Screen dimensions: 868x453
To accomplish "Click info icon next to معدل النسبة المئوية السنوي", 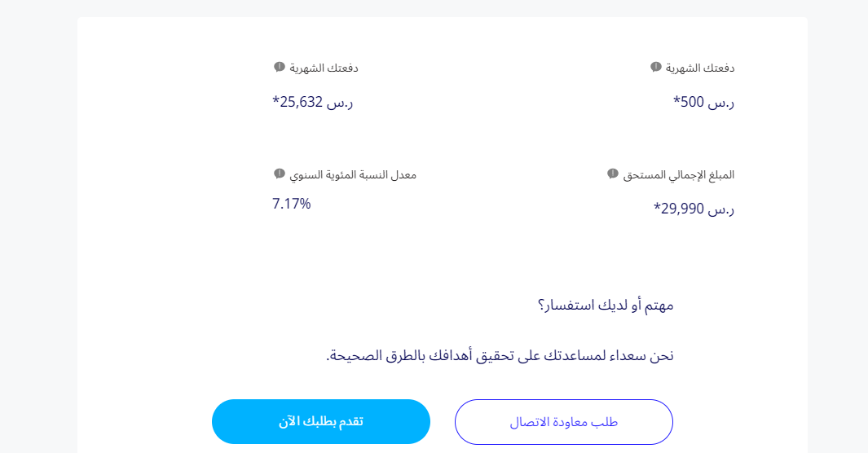I will [x=279, y=174].
